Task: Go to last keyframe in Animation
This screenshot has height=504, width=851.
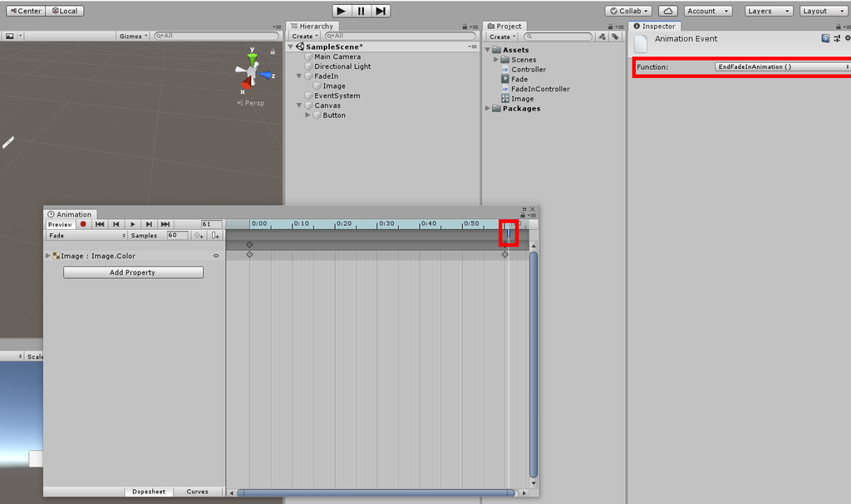Action: click(165, 224)
